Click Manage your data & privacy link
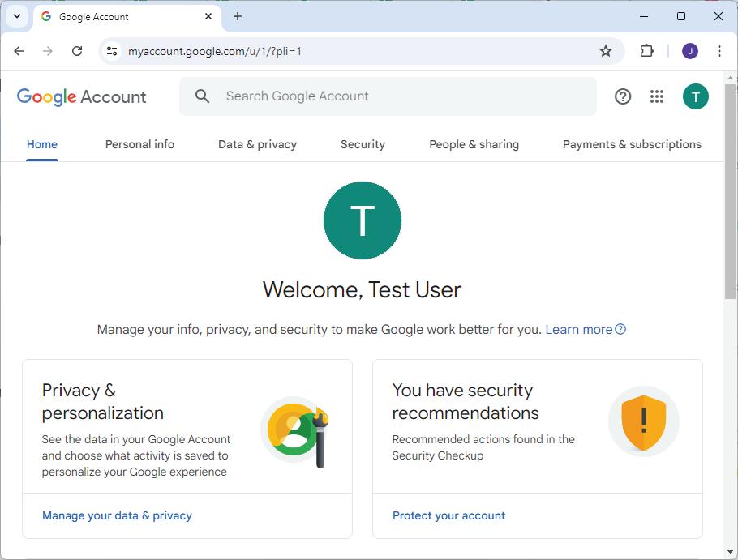 [117, 515]
